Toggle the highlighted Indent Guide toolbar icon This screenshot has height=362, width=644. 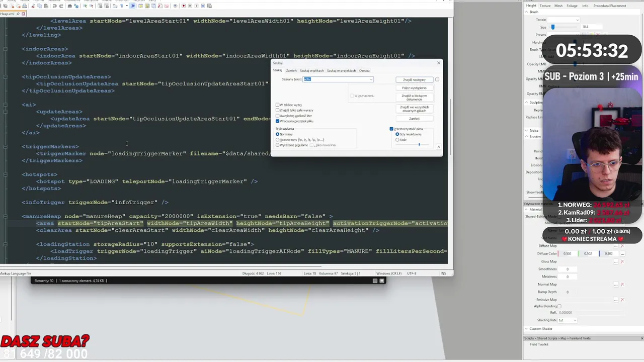(x=133, y=6)
